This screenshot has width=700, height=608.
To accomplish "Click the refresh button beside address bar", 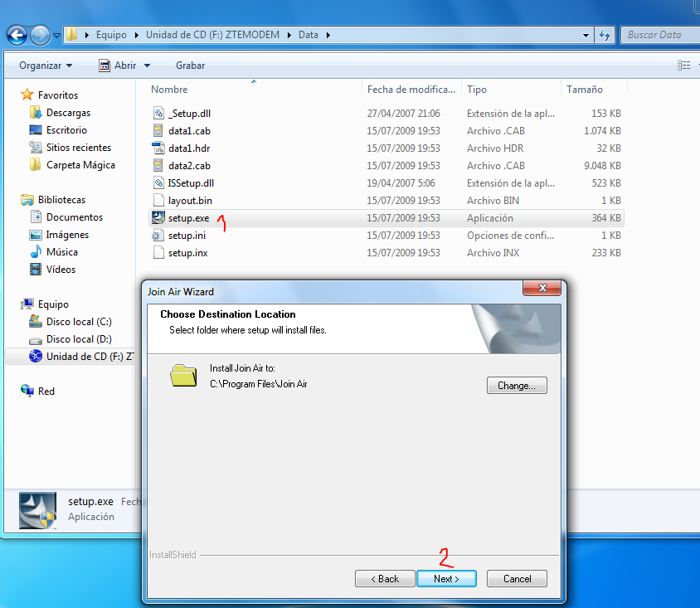I will click(x=605, y=35).
